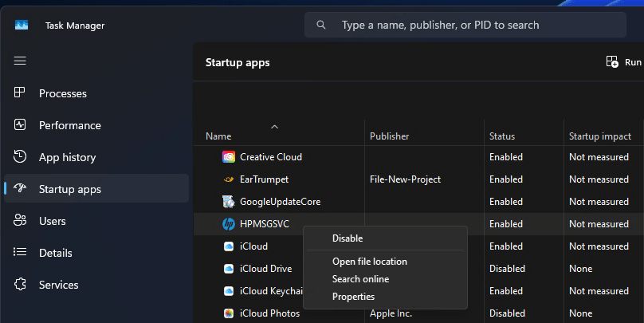The height and width of the screenshot is (323, 644).
Task: Click the iCloud Photos flower icon
Action: tap(229, 313)
